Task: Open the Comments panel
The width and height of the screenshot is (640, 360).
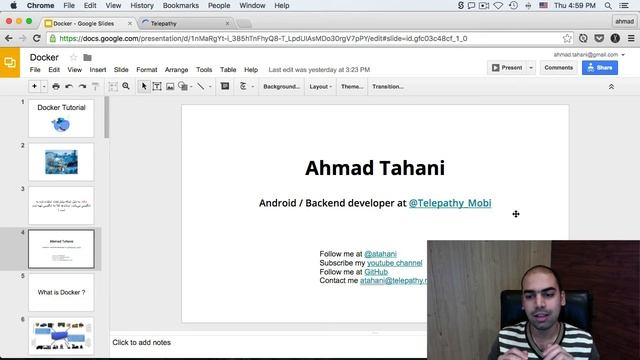Action: click(x=558, y=68)
